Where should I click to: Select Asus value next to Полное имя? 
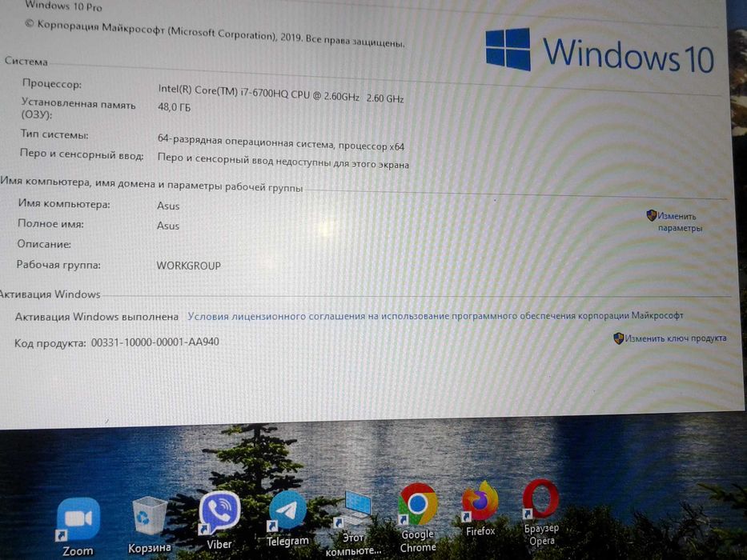click(x=168, y=226)
